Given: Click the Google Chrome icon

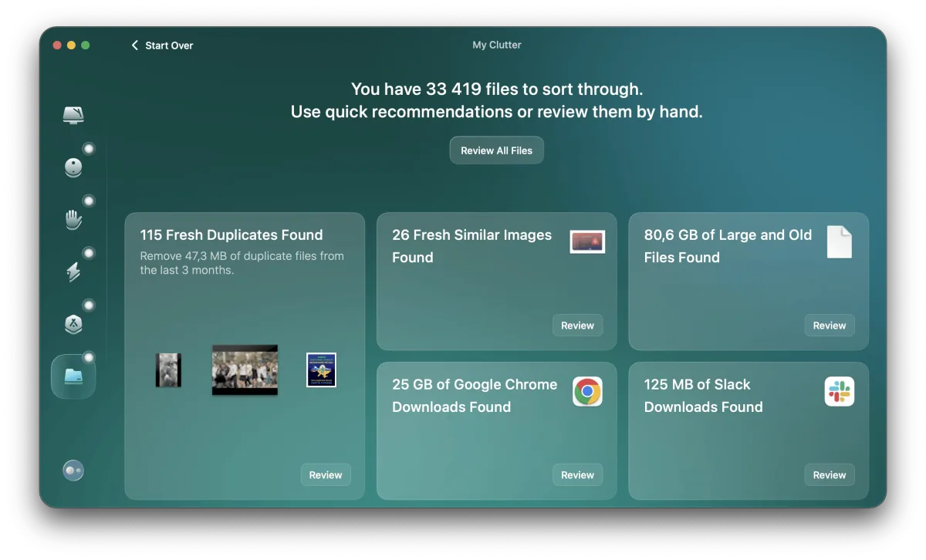Looking at the screenshot, I should coord(587,392).
